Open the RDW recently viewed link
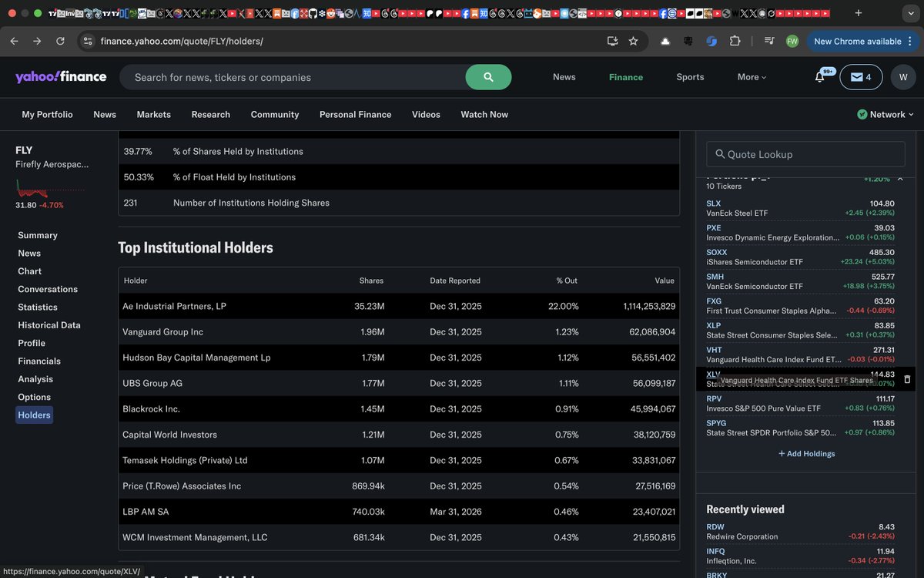 point(715,527)
